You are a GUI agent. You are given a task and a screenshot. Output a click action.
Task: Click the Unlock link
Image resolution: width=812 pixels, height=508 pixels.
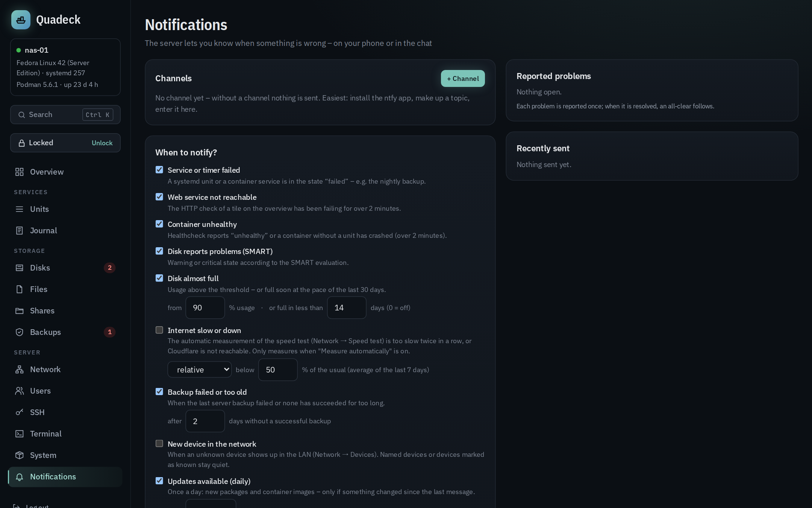pyautogui.click(x=102, y=143)
